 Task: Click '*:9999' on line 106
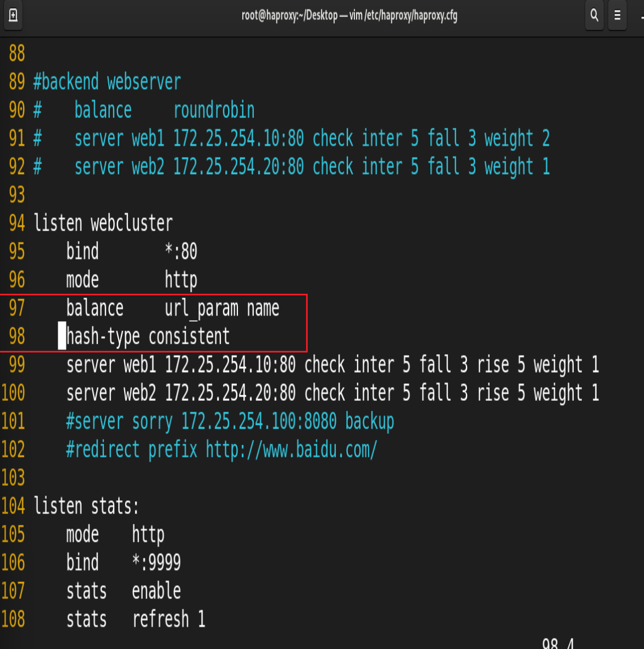coord(157,562)
